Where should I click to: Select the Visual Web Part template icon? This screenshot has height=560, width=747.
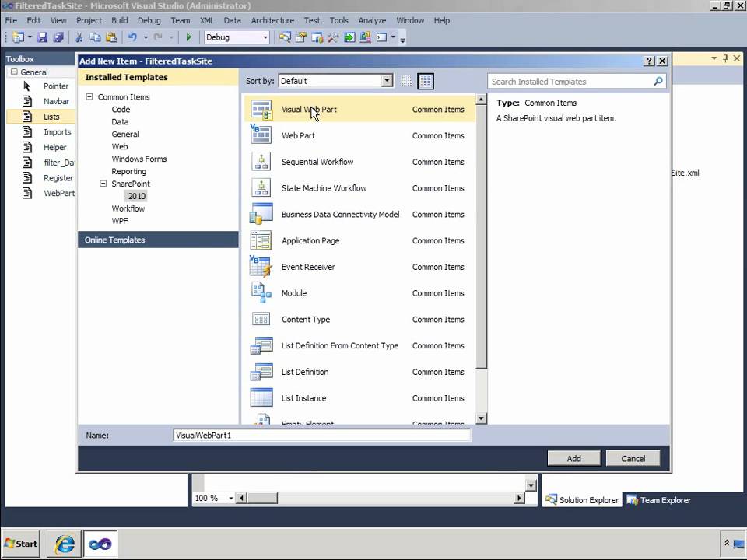(x=261, y=110)
